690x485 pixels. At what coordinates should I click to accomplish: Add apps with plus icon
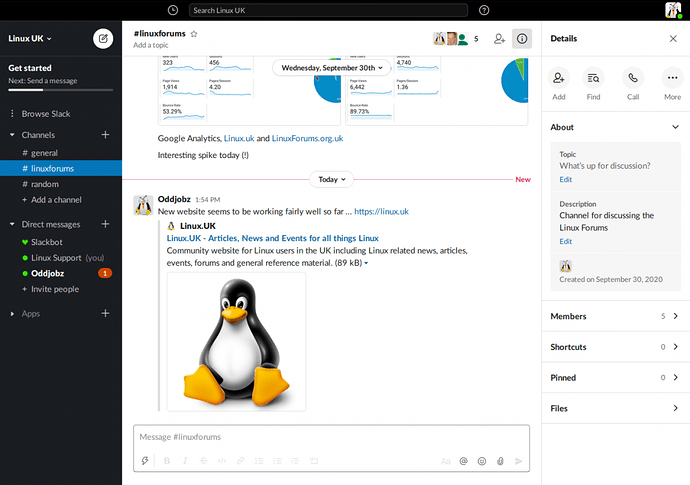[x=105, y=313]
